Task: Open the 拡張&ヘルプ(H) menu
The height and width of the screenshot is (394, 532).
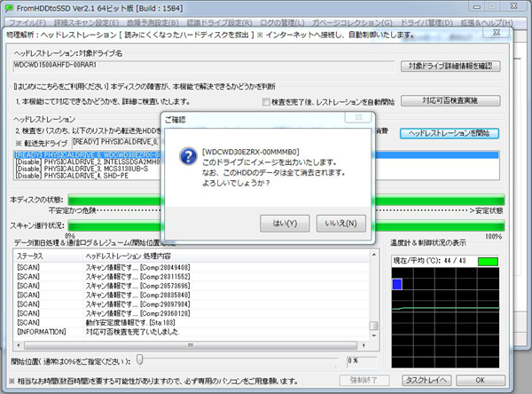Action: [487, 23]
